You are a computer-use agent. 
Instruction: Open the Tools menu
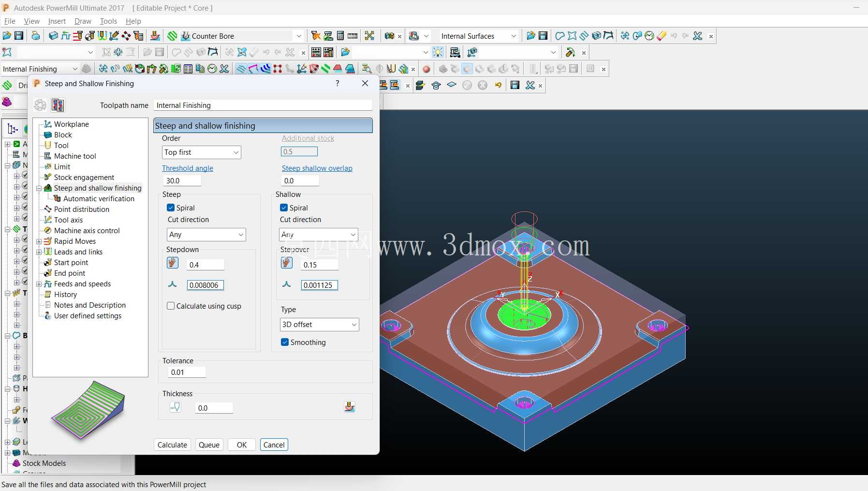pos(108,21)
